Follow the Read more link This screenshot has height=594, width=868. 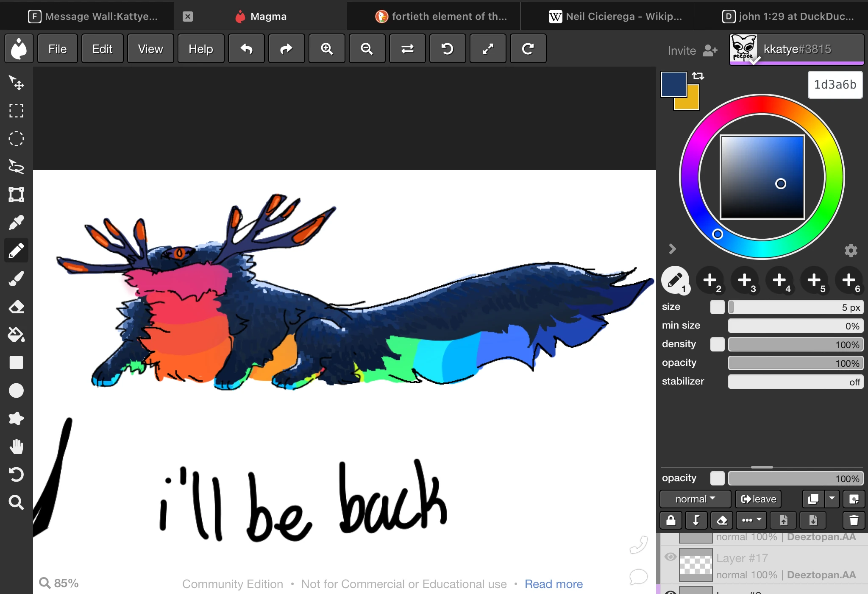point(554,584)
